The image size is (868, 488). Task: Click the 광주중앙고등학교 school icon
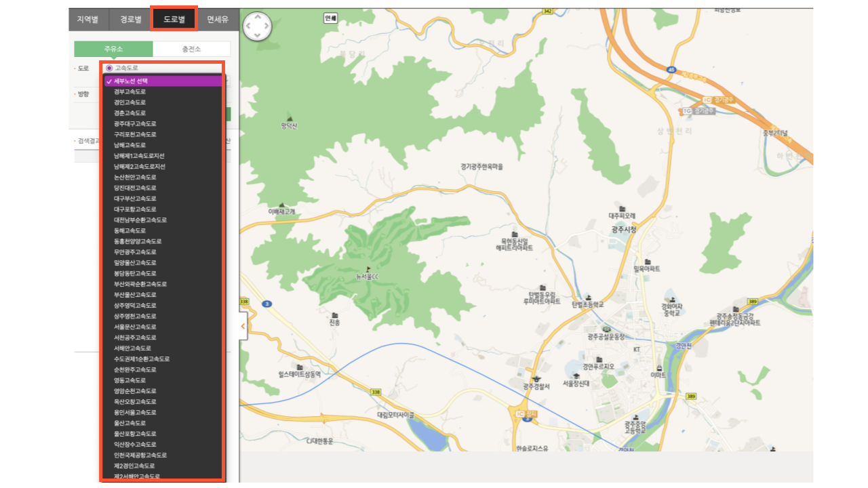click(635, 418)
